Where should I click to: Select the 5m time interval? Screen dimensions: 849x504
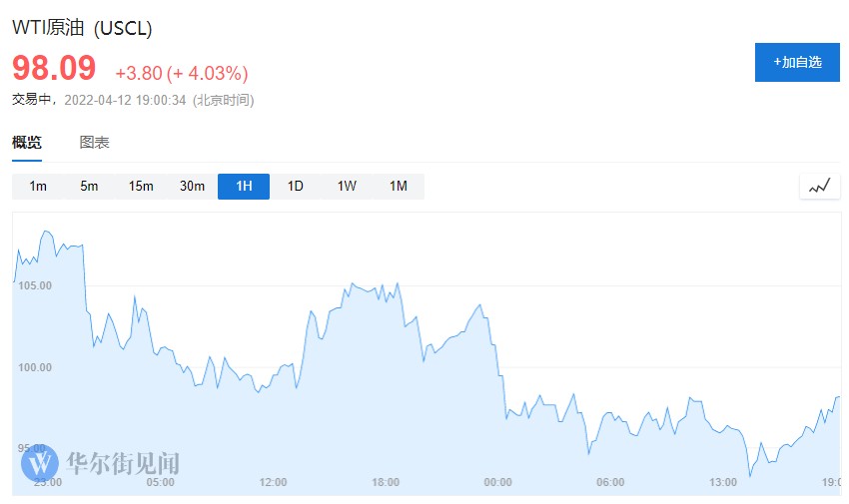[x=89, y=187]
